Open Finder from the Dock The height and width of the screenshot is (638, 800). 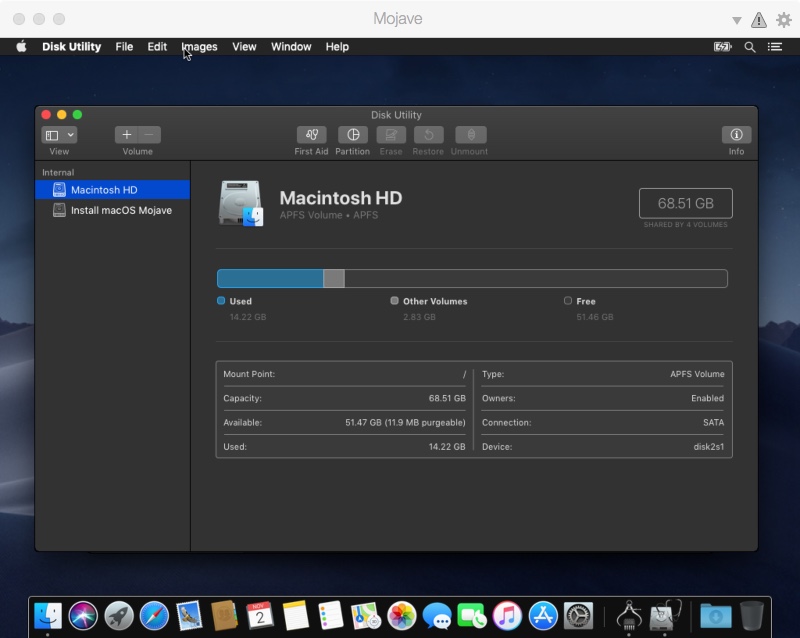[48, 616]
